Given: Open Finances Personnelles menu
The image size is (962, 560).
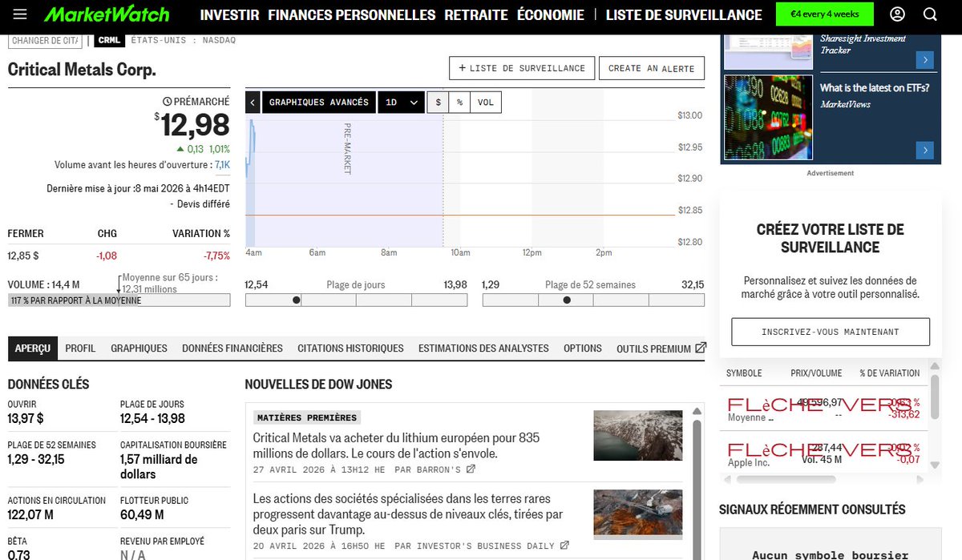Looking at the screenshot, I should 352,14.
